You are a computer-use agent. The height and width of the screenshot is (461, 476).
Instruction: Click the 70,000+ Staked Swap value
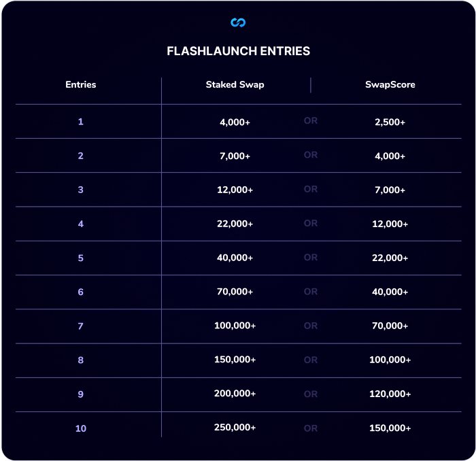[235, 292]
